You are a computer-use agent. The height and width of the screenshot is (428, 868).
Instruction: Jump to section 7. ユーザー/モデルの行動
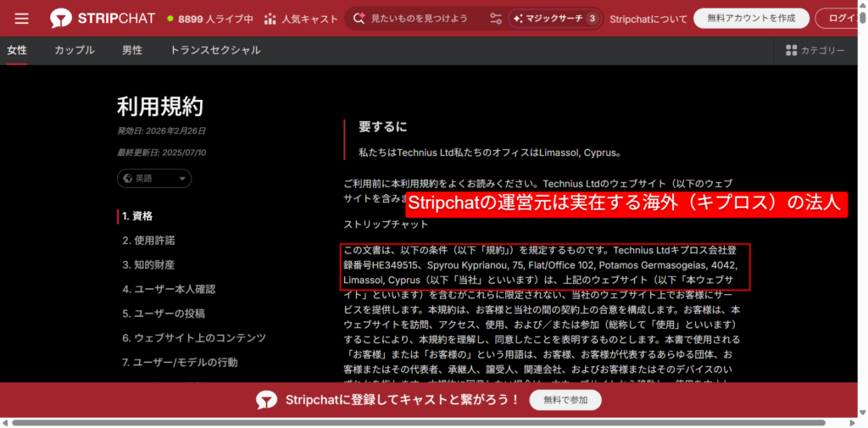[x=180, y=362]
